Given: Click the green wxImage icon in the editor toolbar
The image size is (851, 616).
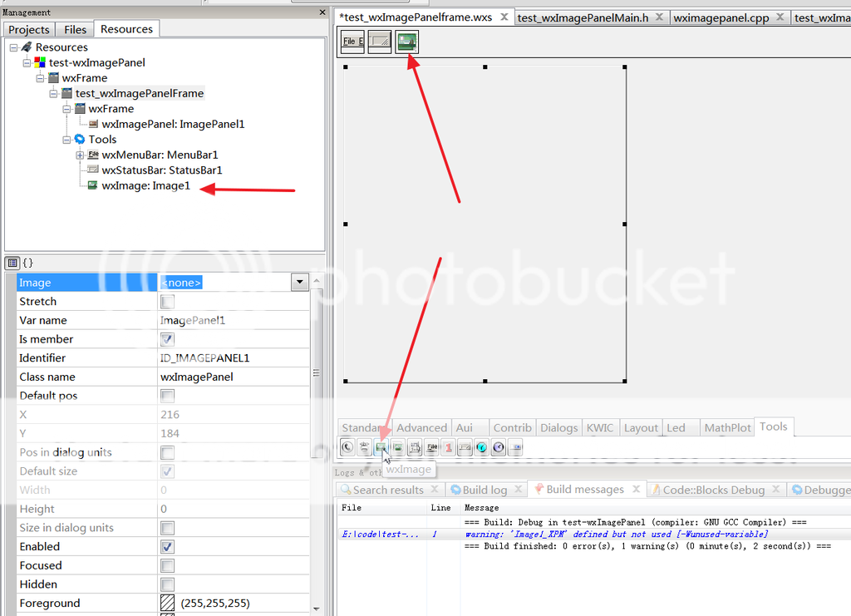Looking at the screenshot, I should [x=408, y=41].
